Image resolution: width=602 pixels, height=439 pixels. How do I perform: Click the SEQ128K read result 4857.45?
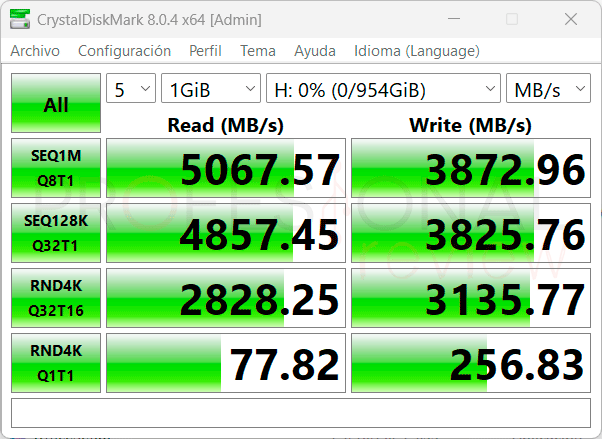(226, 233)
